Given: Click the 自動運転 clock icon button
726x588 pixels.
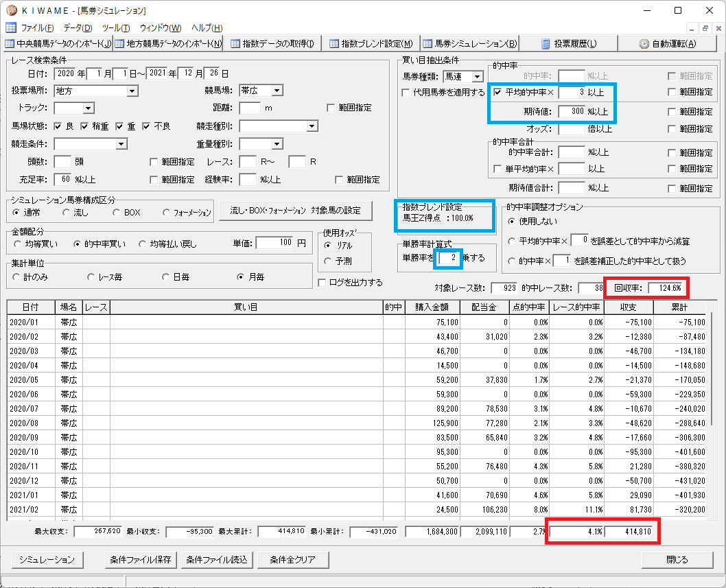Looking at the screenshot, I should point(668,43).
